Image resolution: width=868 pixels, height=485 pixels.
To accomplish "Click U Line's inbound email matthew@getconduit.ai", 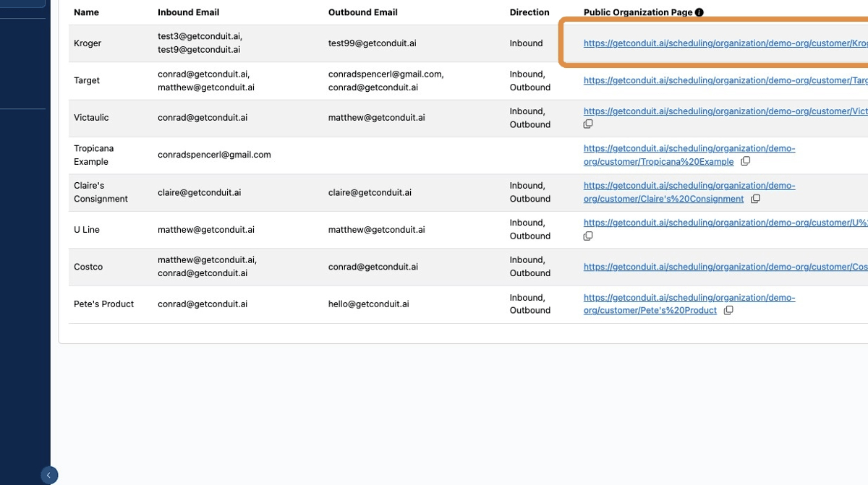I will pos(206,230).
